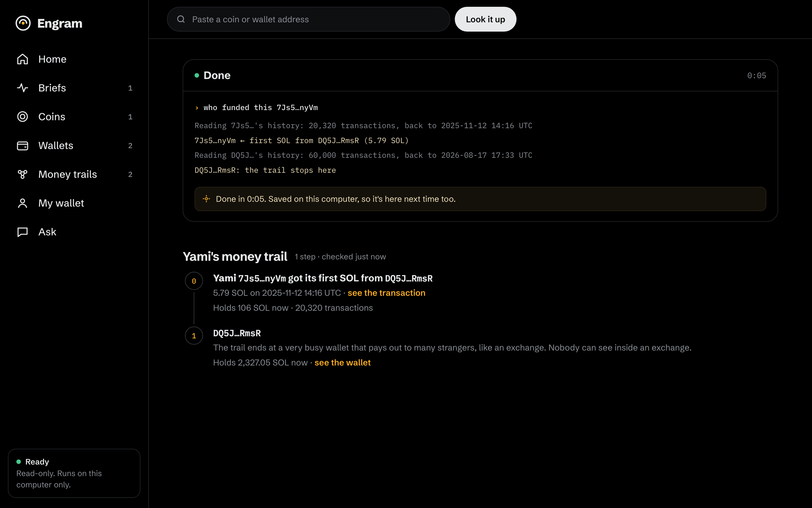Click the Ready status card
812x508 pixels.
pos(74,473)
